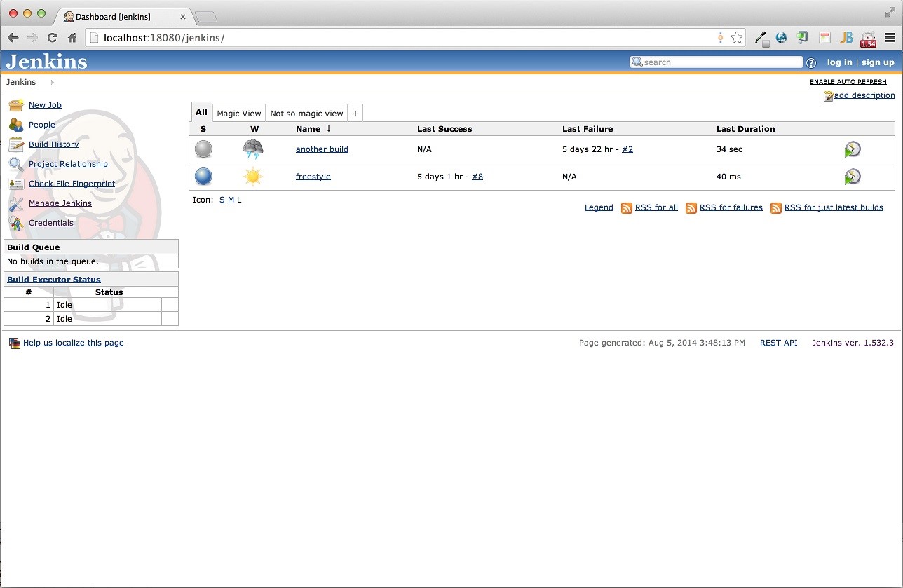Open the Chrome hamburger menu
Screen dimensions: 903x588
point(890,38)
